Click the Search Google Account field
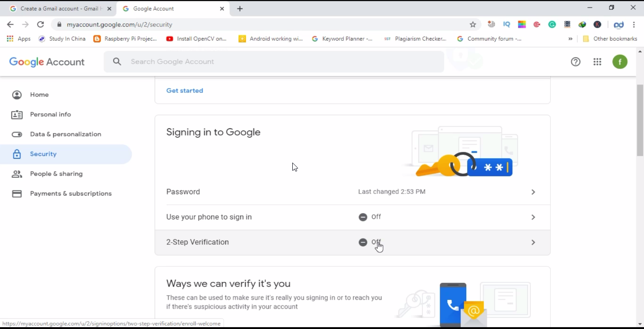 point(274,62)
